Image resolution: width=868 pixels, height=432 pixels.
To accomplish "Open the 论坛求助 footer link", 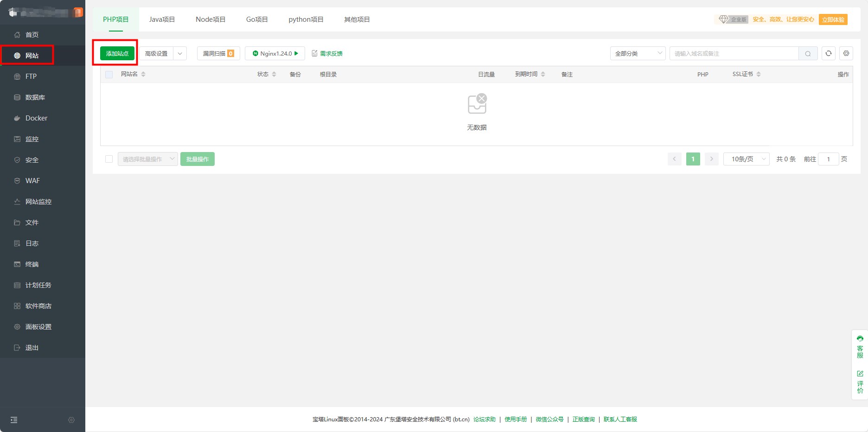I will click(x=485, y=419).
